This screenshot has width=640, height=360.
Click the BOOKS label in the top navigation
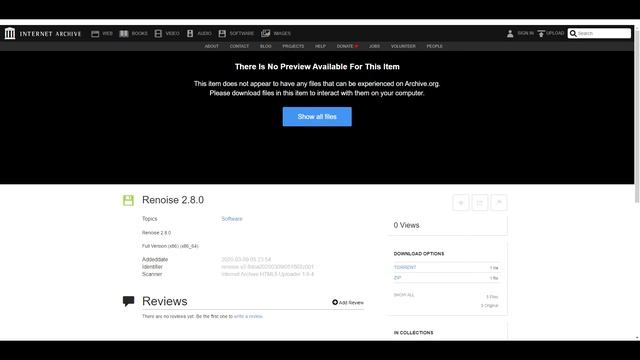140,33
